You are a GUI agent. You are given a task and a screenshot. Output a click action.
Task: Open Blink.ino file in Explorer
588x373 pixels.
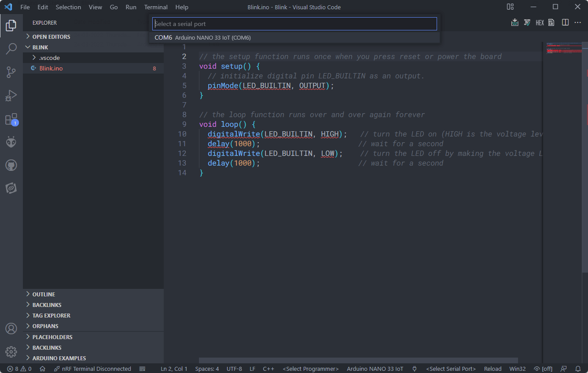[93, 68]
